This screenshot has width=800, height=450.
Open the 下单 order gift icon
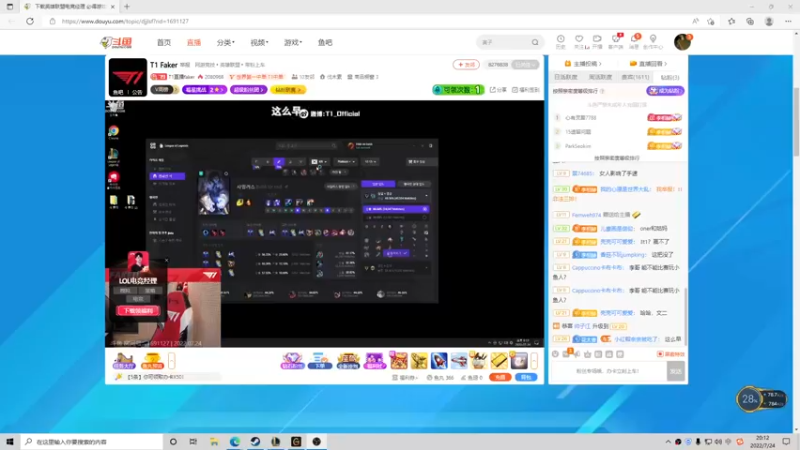click(320, 361)
